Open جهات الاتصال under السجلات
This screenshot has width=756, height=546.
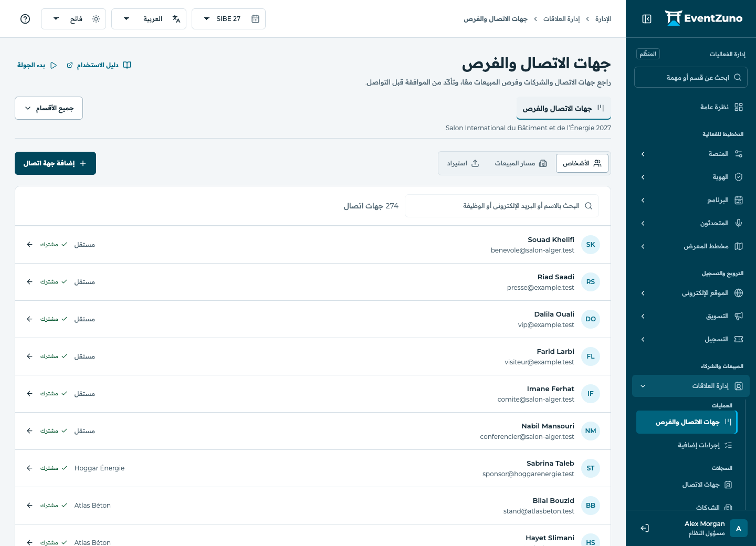[687, 485]
